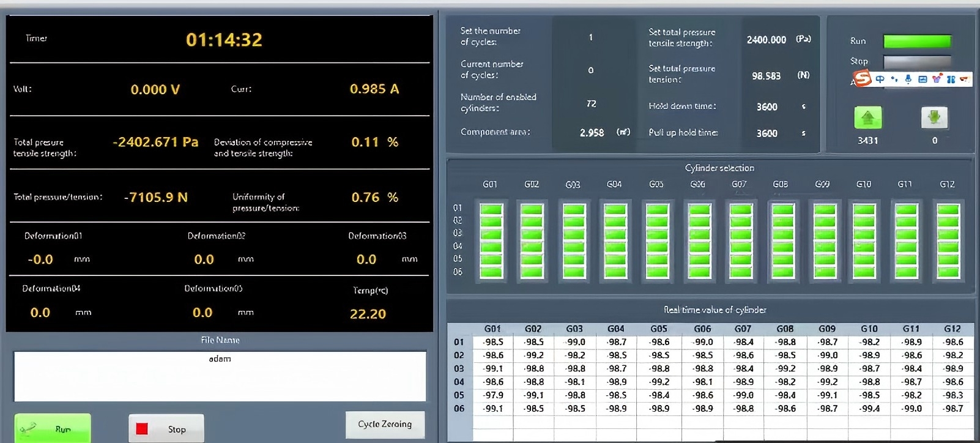Toggle cylinder G01 row 01 indicator
The width and height of the screenshot is (980, 443).
click(x=491, y=209)
